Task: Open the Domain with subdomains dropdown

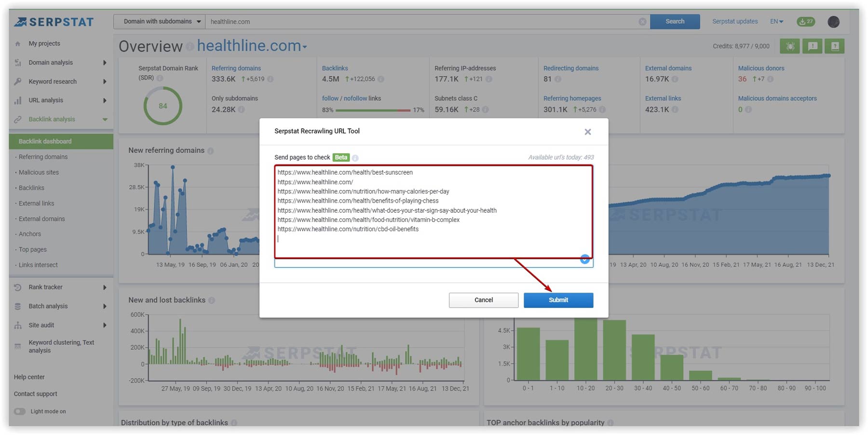Action: (160, 22)
